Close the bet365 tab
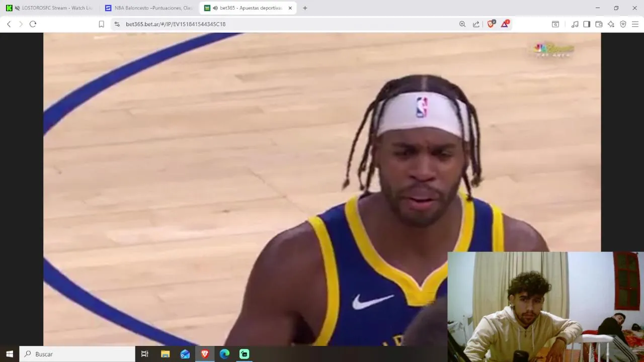 (x=290, y=8)
